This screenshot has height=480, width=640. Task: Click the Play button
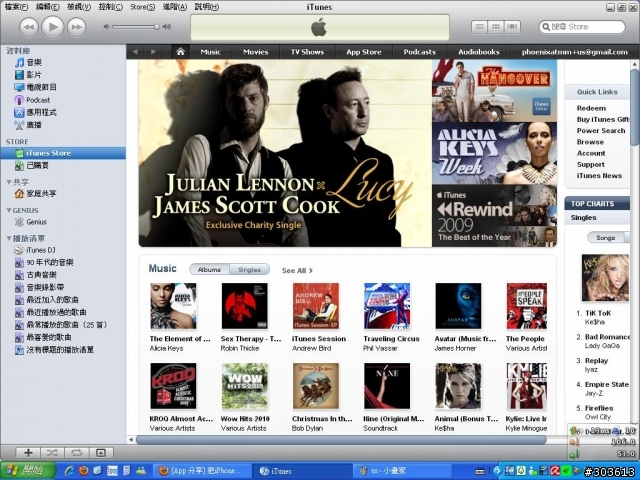point(53,27)
